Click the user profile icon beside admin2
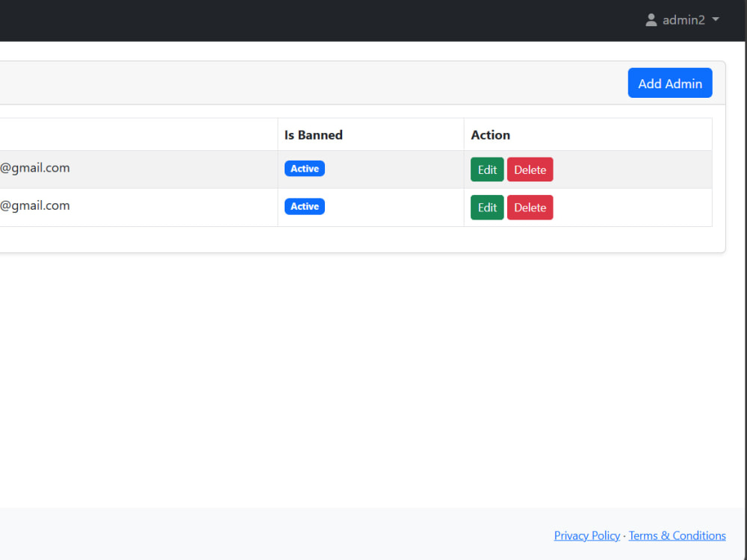The height and width of the screenshot is (560, 747). (x=651, y=20)
